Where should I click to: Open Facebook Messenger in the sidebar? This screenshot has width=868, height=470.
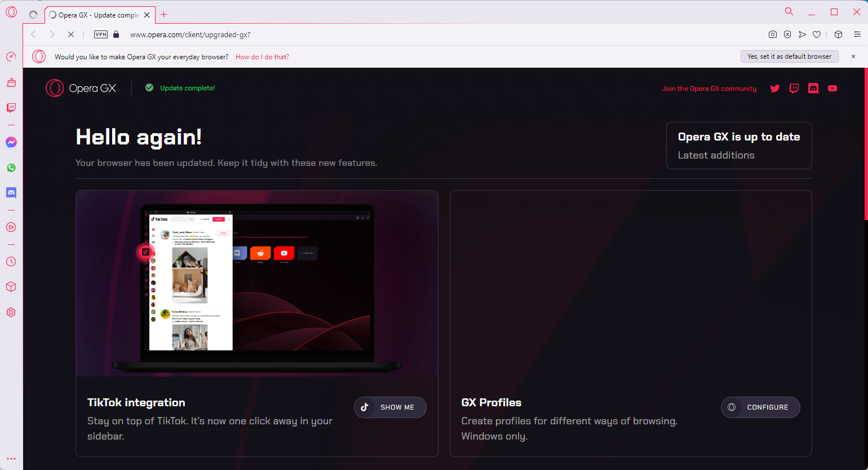11,142
